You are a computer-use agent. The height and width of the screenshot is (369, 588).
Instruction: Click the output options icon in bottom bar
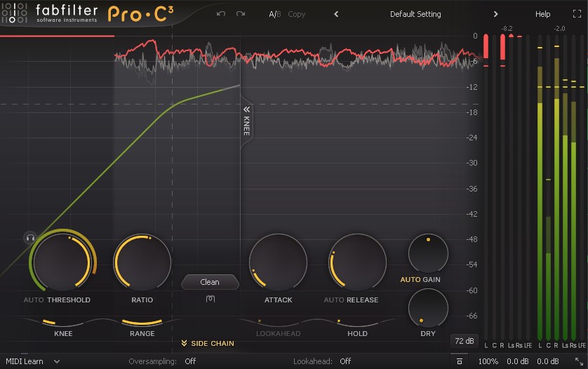point(460,361)
